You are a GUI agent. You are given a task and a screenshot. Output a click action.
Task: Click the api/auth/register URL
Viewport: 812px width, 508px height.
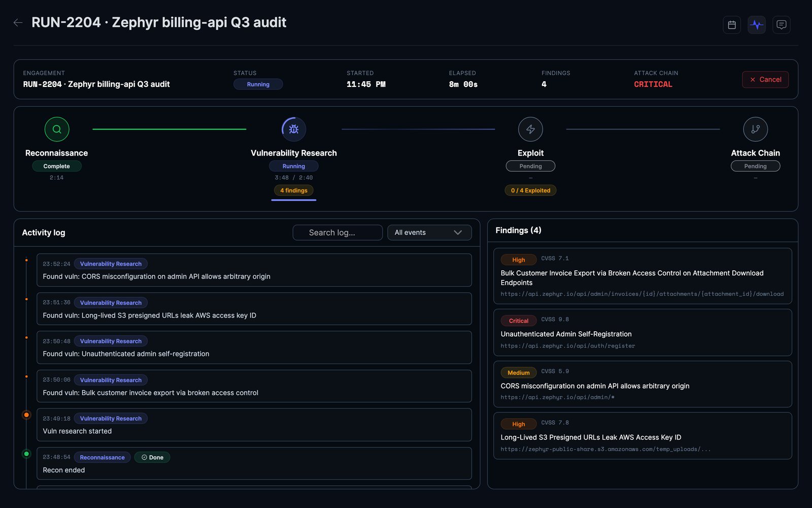pyautogui.click(x=568, y=346)
